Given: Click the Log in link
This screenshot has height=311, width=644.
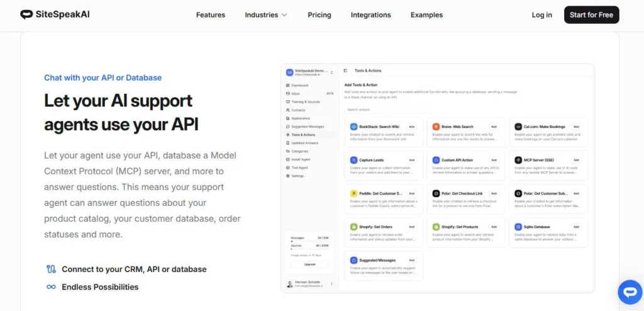Looking at the screenshot, I should click(x=541, y=15).
